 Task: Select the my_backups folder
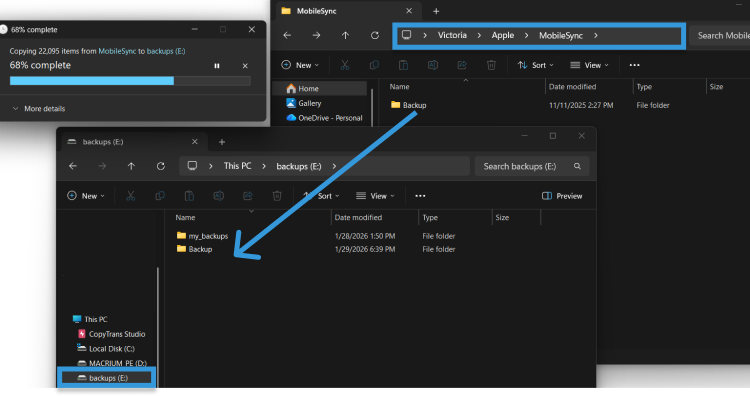coord(202,236)
